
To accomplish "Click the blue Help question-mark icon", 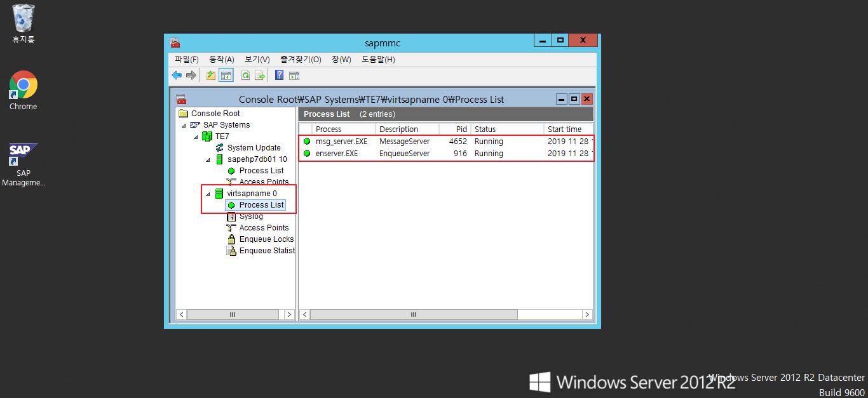I will pyautogui.click(x=279, y=76).
